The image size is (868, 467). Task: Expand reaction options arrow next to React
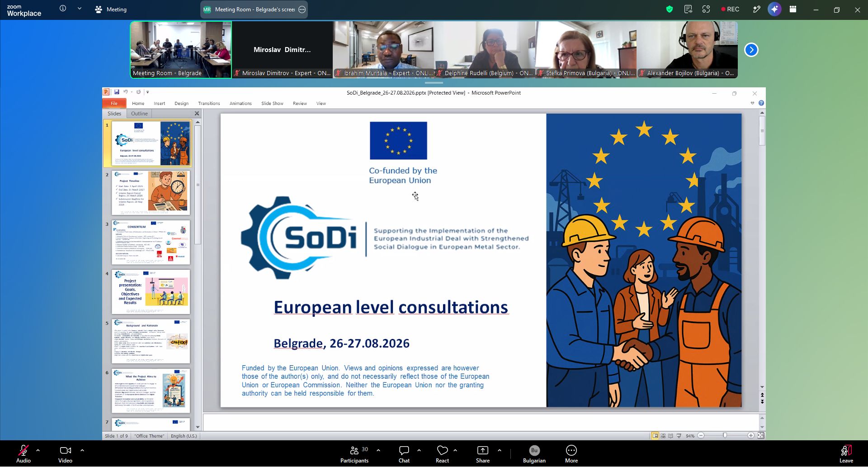pos(455,450)
